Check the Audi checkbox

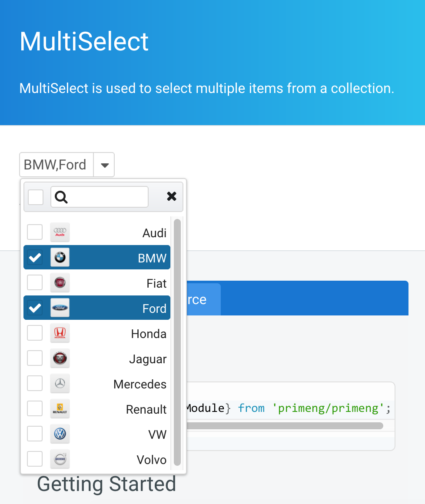click(x=35, y=232)
